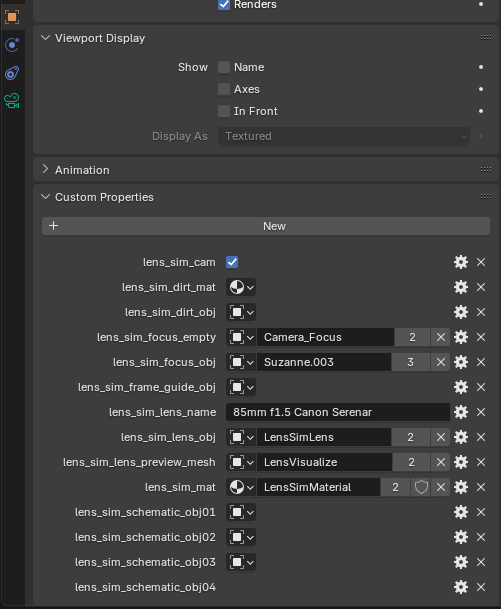Click user count 3 on Suzanne.003
This screenshot has height=609, width=501.
click(411, 362)
